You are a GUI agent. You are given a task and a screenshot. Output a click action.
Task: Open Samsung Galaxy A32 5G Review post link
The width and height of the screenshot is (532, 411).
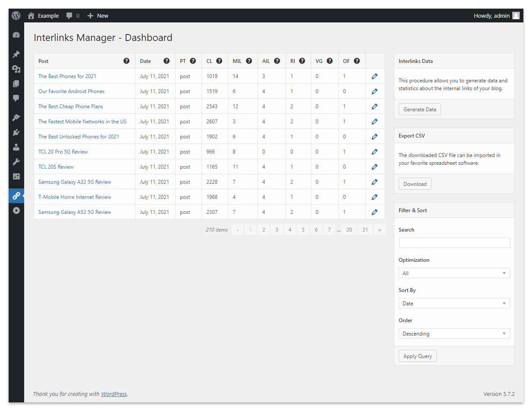75,182
